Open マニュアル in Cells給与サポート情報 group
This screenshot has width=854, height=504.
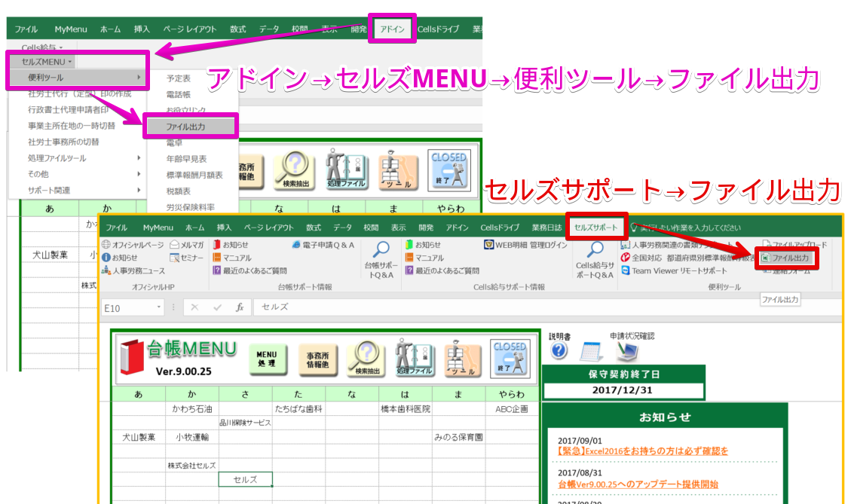coord(425,258)
